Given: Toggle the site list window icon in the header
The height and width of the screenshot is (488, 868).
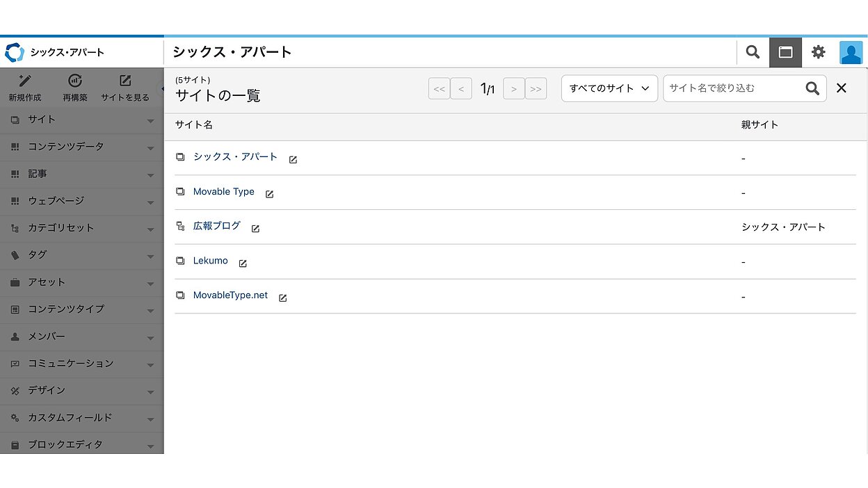Looking at the screenshot, I should click(785, 52).
